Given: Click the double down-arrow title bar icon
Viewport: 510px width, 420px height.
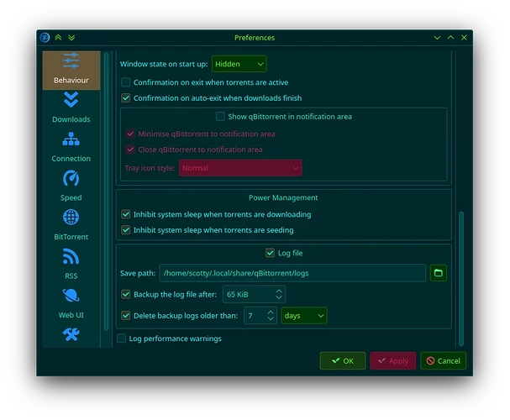Looking at the screenshot, I should [71, 38].
